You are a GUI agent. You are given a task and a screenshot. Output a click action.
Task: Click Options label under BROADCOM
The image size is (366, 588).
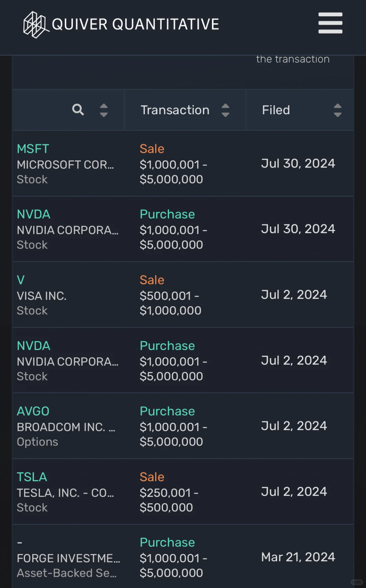pyautogui.click(x=37, y=442)
